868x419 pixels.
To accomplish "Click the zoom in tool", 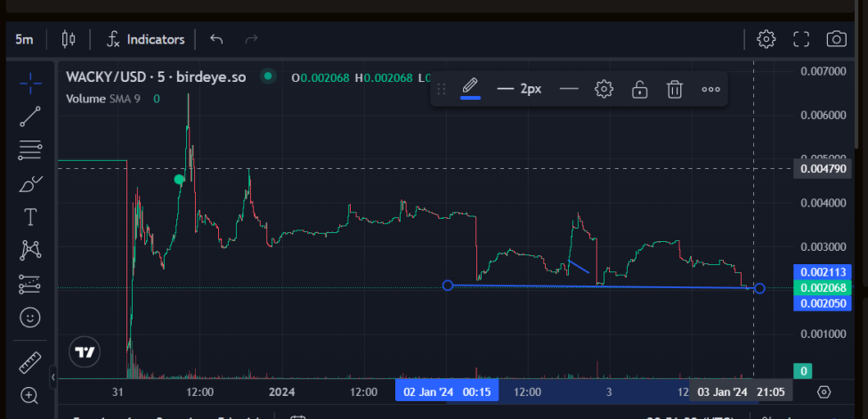I will coord(29,395).
